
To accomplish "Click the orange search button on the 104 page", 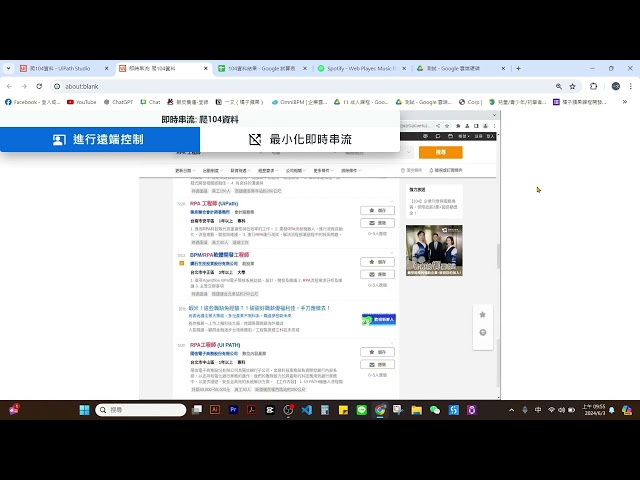I will pyautogui.click(x=440, y=152).
